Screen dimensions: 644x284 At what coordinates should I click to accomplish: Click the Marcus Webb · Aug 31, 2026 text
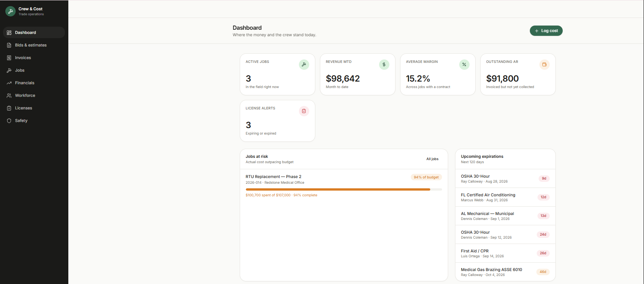(484, 200)
